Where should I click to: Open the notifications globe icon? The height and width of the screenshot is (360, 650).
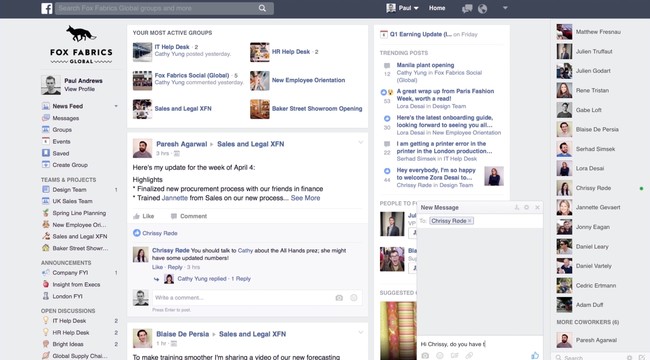[483, 8]
